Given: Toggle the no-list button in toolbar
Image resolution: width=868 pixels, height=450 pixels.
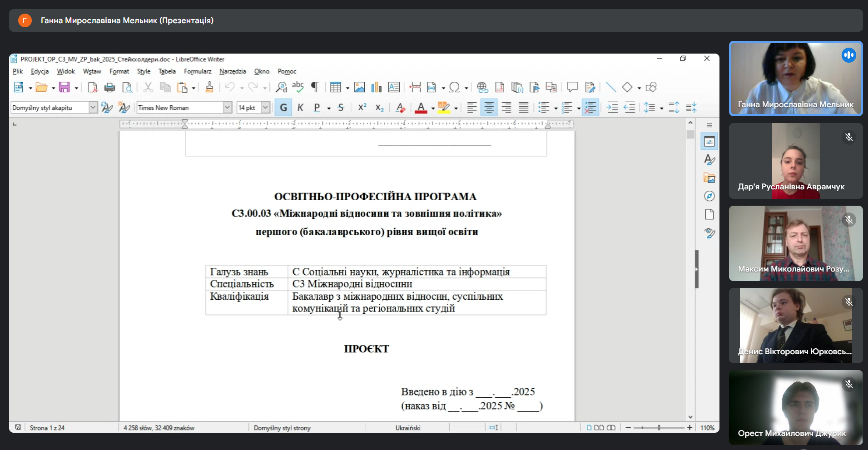Looking at the screenshot, I should (590, 108).
